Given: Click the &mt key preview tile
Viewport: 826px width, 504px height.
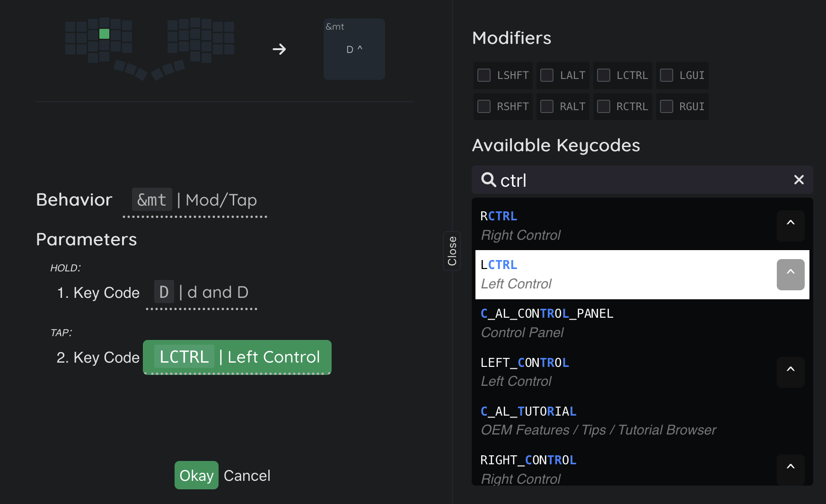Looking at the screenshot, I should [354, 49].
